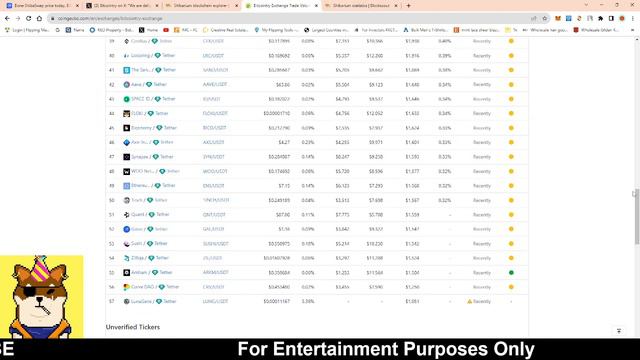Click the 1inch coin logo
The image size is (640, 360).
point(127,200)
